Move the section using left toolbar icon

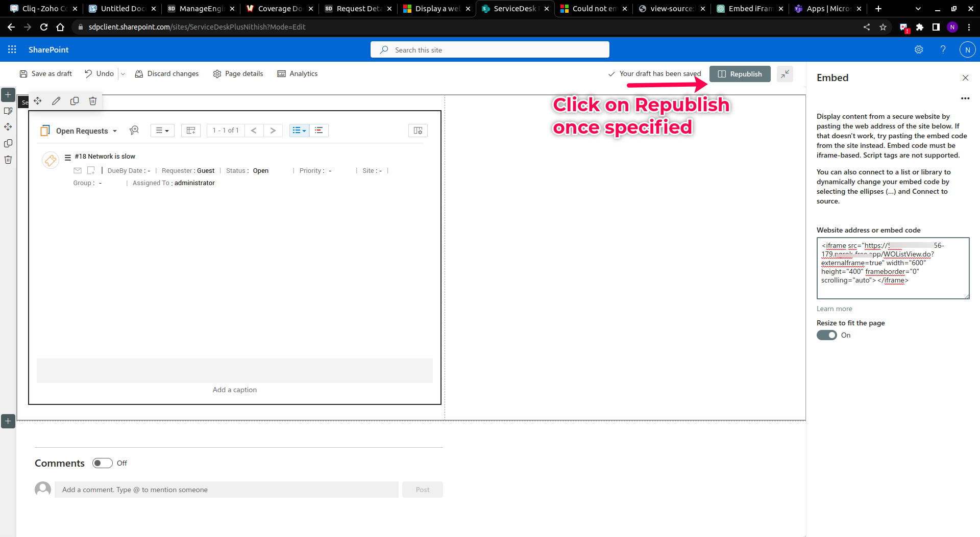[x=8, y=127]
